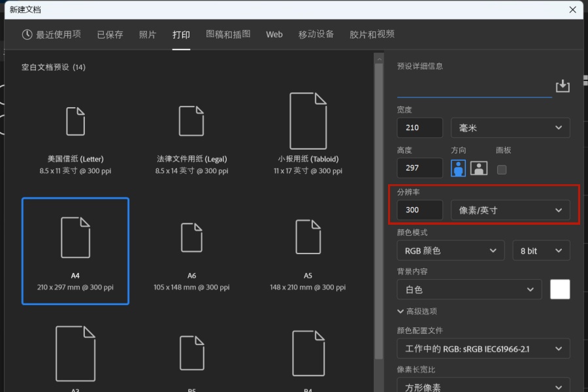Open the 图稿和插图 tab

pos(228,34)
